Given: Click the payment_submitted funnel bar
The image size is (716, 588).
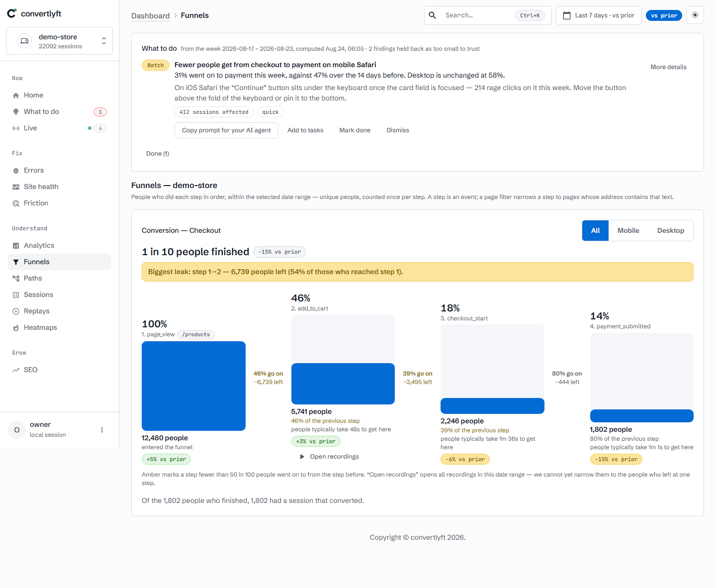Looking at the screenshot, I should coord(641,416).
